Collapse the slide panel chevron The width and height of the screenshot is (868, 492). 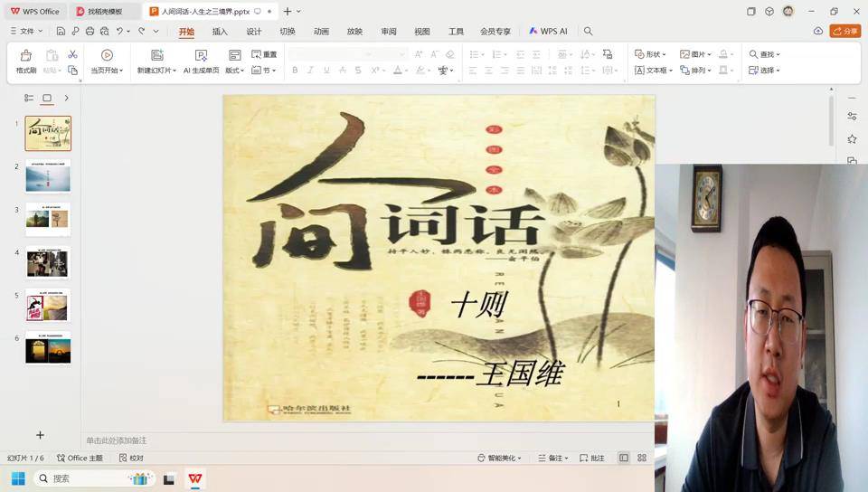pos(66,98)
